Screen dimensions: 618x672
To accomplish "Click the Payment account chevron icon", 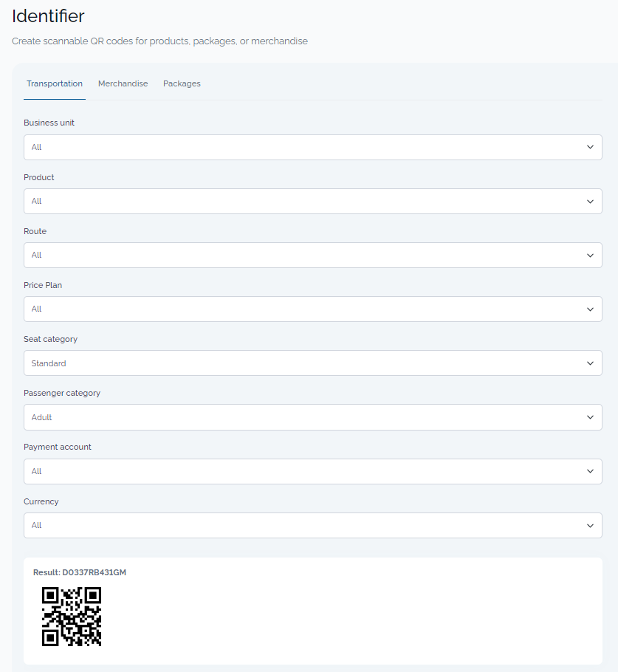I will (x=590, y=471).
